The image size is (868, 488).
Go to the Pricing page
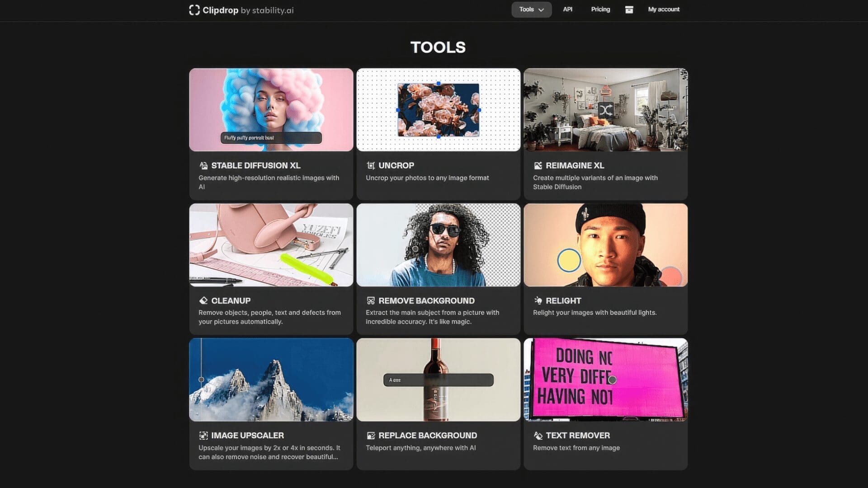[x=600, y=9]
